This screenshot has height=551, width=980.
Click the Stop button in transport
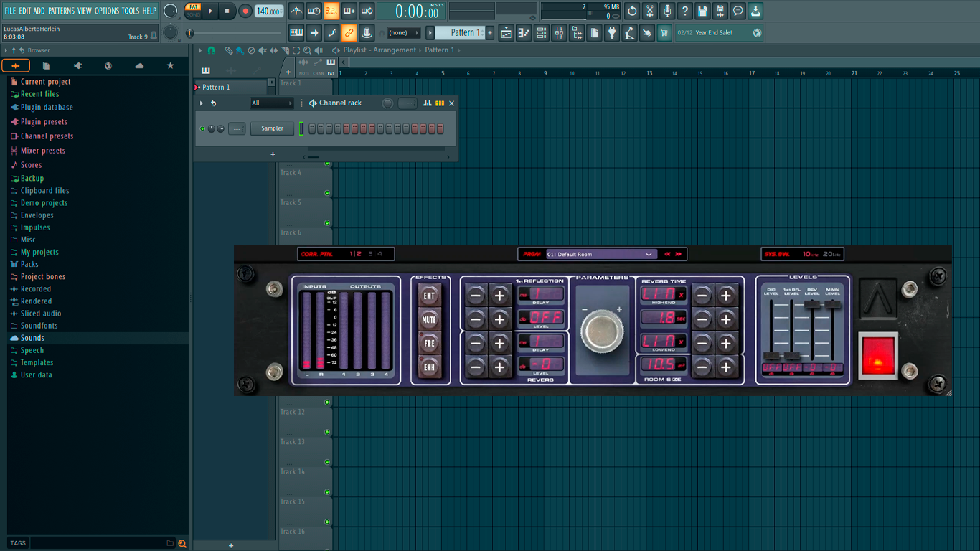227,11
